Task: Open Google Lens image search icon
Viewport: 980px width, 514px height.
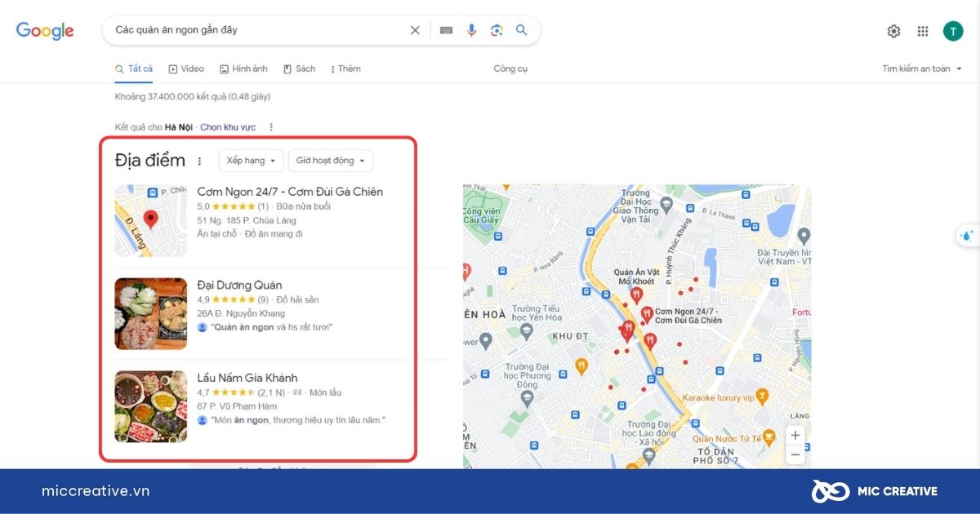Action: click(497, 30)
